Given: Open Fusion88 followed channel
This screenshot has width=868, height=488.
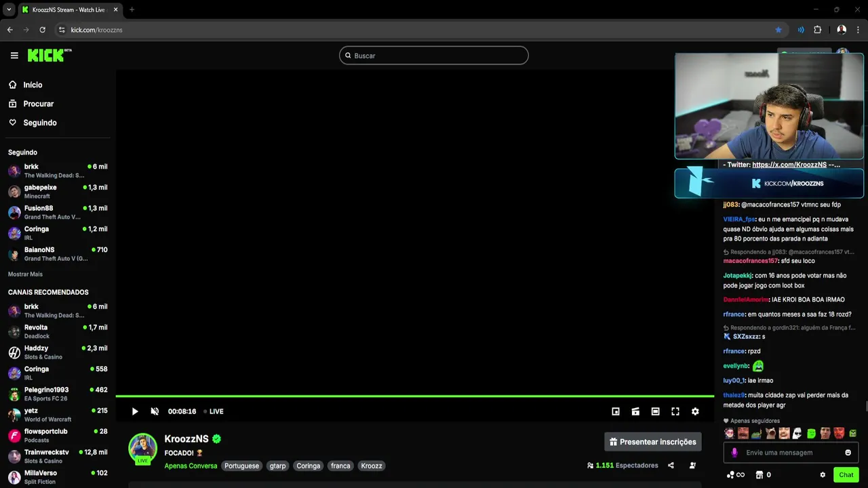Looking at the screenshot, I should click(x=58, y=212).
